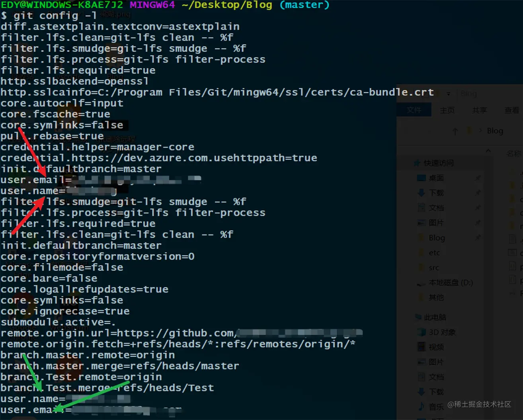The height and width of the screenshot is (420, 523).
Task: Click the 此电脑 computer icon
Action: [x=418, y=317]
